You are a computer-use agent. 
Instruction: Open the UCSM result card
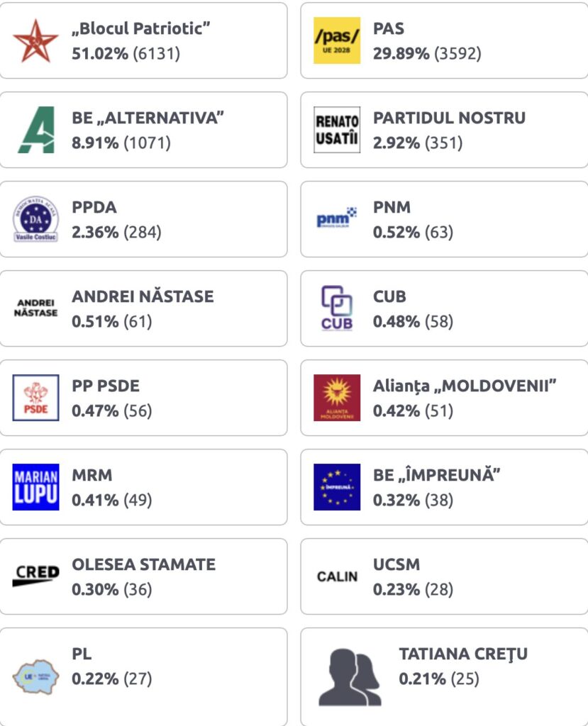tap(444, 576)
